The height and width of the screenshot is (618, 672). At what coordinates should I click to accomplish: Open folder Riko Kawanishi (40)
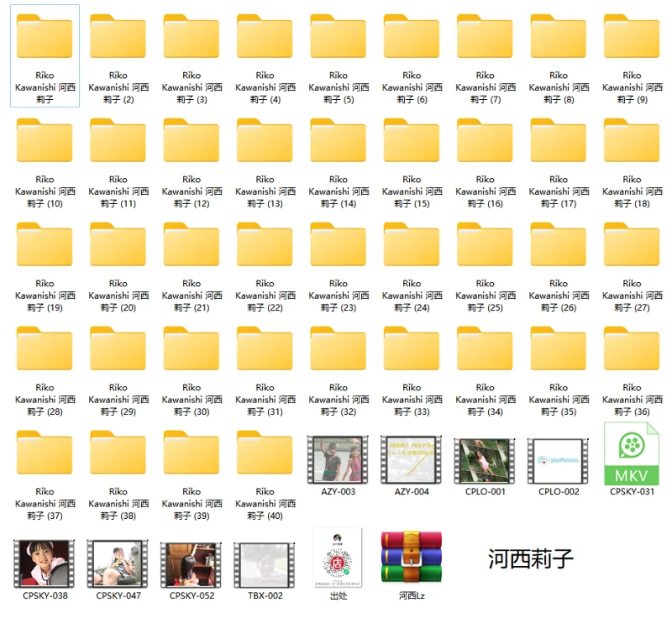click(265, 453)
